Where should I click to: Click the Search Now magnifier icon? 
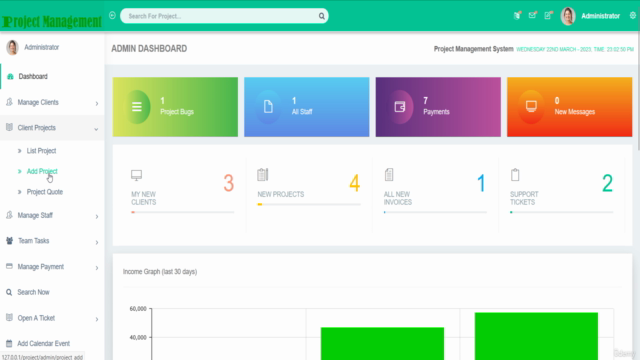pyautogui.click(x=9, y=292)
